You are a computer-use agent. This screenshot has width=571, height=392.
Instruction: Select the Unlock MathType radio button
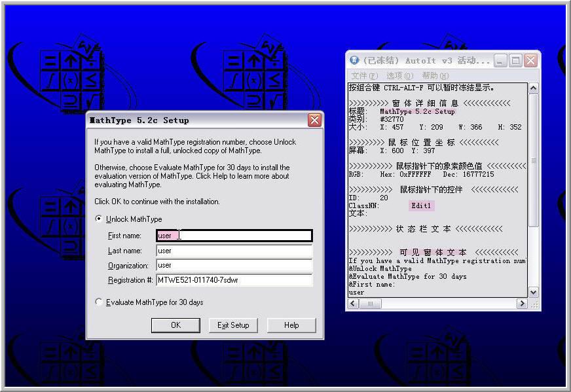(x=99, y=219)
